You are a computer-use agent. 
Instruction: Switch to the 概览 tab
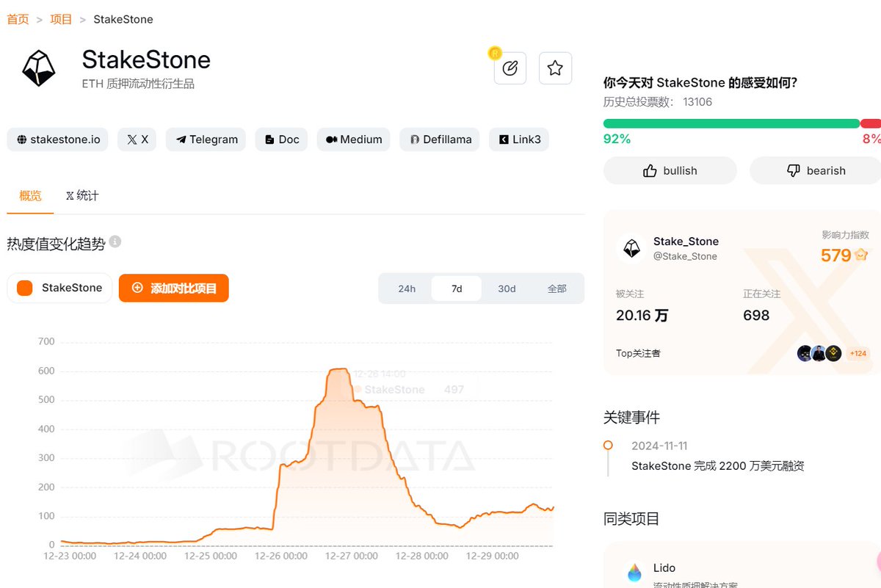30,196
